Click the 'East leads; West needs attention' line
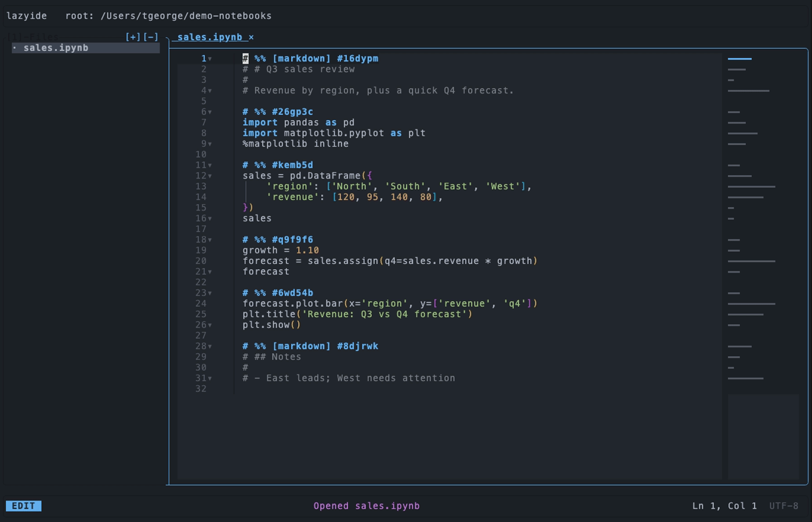Screen dimensions: 812x522 click(349, 378)
